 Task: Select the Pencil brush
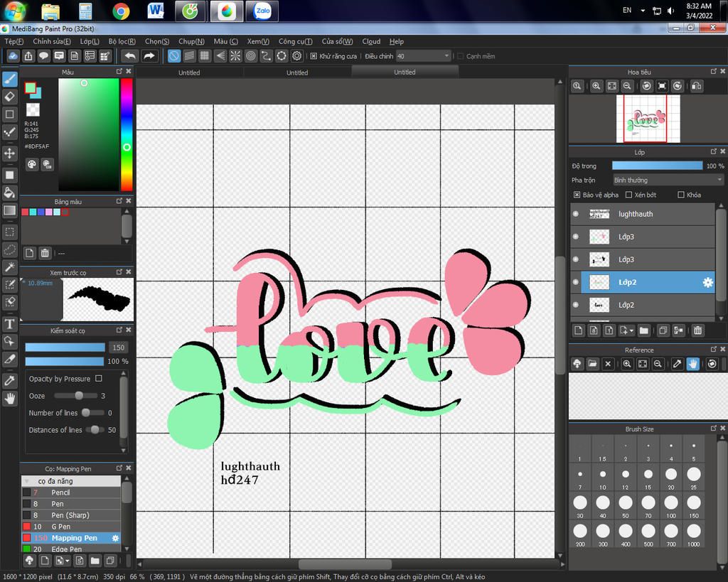pos(71,492)
